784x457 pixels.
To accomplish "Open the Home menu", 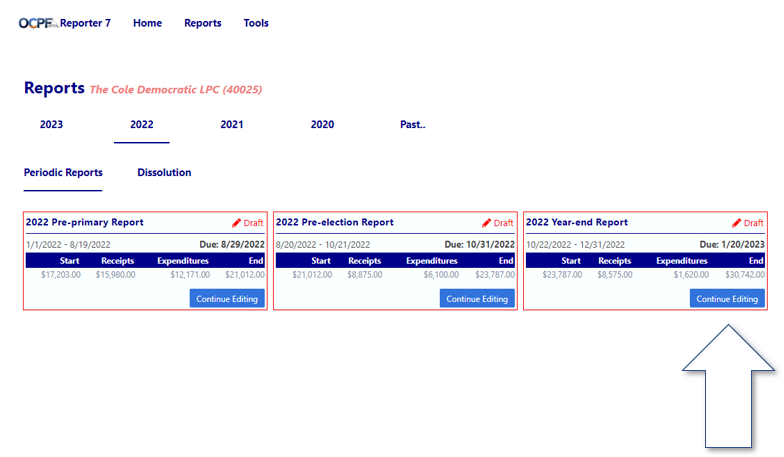I will point(147,23).
